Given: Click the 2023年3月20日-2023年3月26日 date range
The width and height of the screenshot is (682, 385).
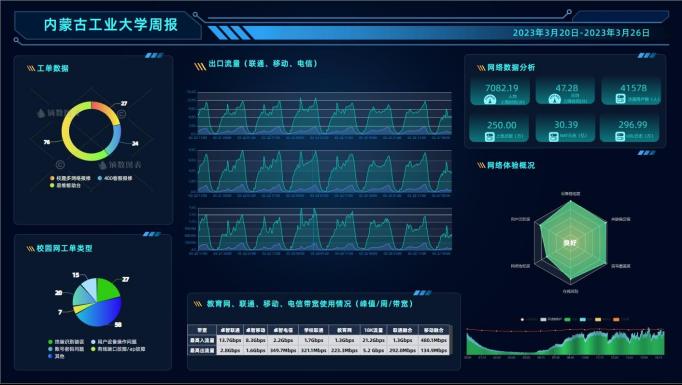Looking at the screenshot, I should click(x=581, y=33).
